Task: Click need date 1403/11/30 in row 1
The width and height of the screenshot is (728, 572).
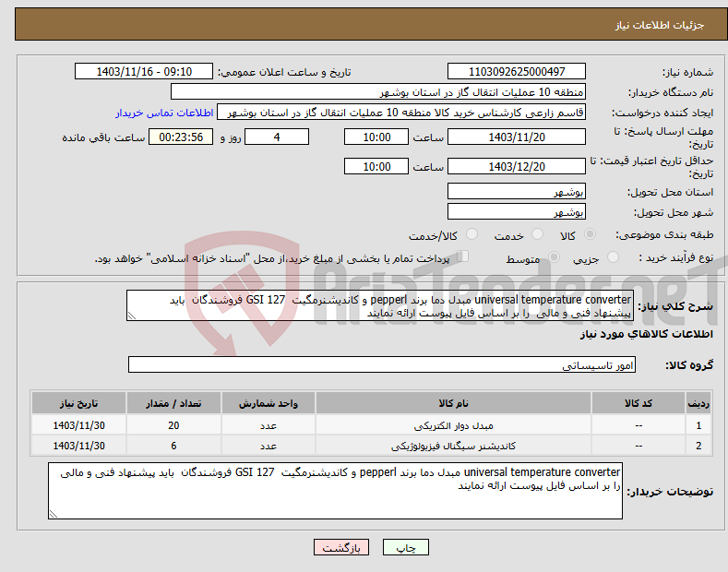Action: [78, 425]
